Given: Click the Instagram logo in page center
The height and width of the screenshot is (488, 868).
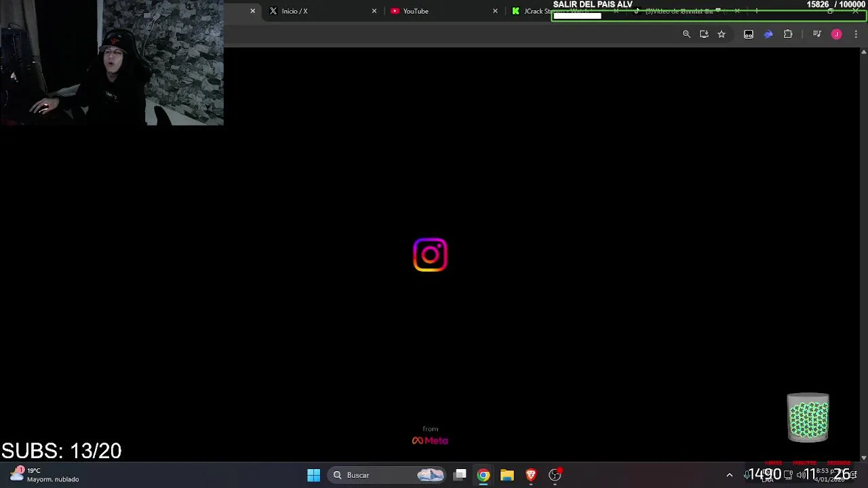Looking at the screenshot, I should click(430, 255).
